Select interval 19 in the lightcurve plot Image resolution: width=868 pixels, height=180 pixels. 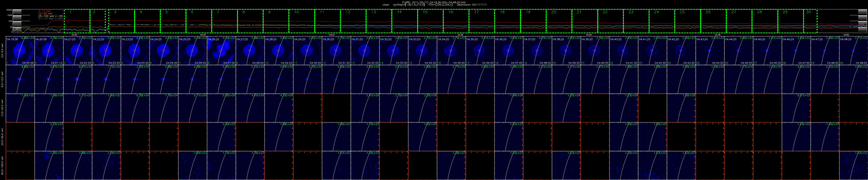[x=533, y=21]
